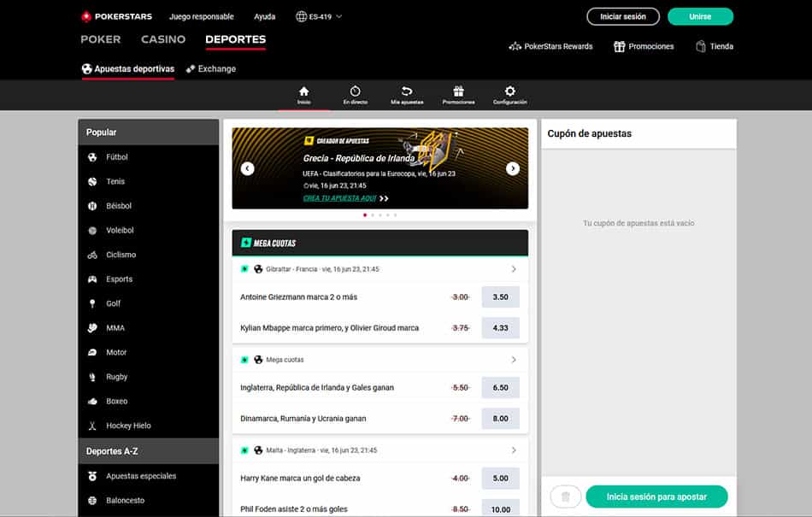
Task: Select the Tenis ball icon
Action: click(92, 182)
